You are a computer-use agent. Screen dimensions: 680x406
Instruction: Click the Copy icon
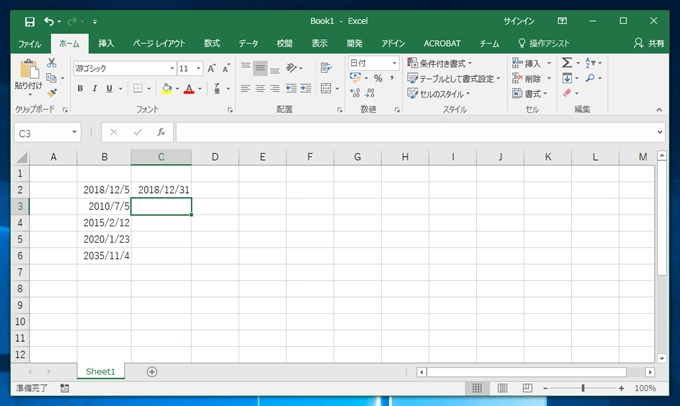52,78
